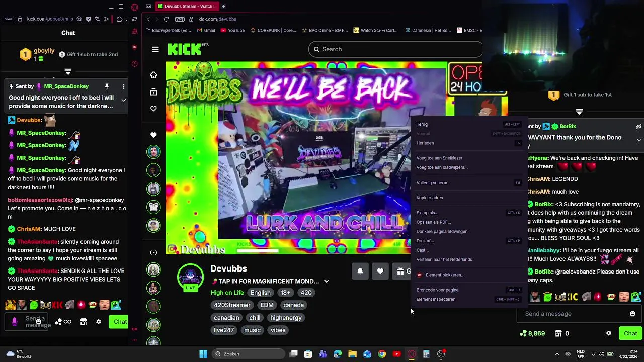Open Calculator from the taskbar
The width and height of the screenshot is (644, 362).
pos(426,354)
